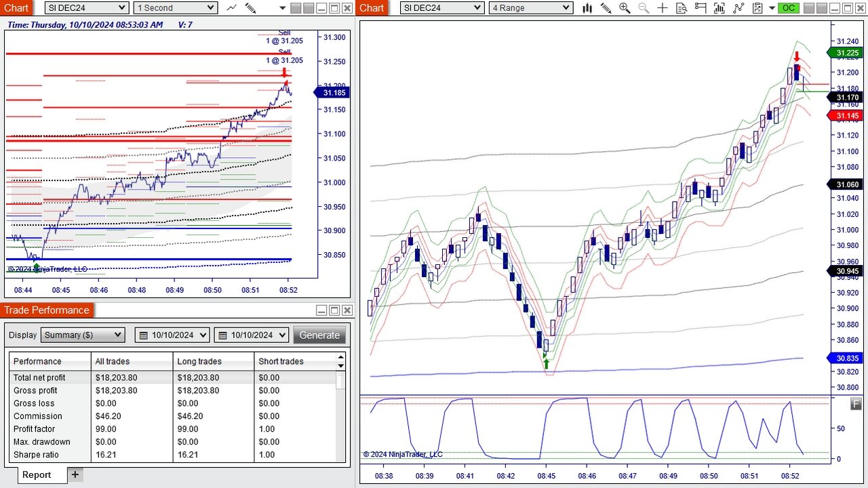The height and width of the screenshot is (488, 868).
Task: Open the data box icon
Action: [x=682, y=8]
